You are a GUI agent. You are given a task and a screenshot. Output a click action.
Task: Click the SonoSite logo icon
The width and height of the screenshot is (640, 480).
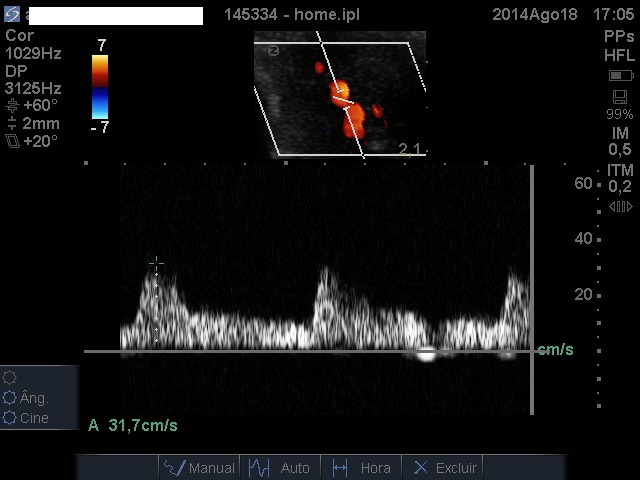(12, 15)
